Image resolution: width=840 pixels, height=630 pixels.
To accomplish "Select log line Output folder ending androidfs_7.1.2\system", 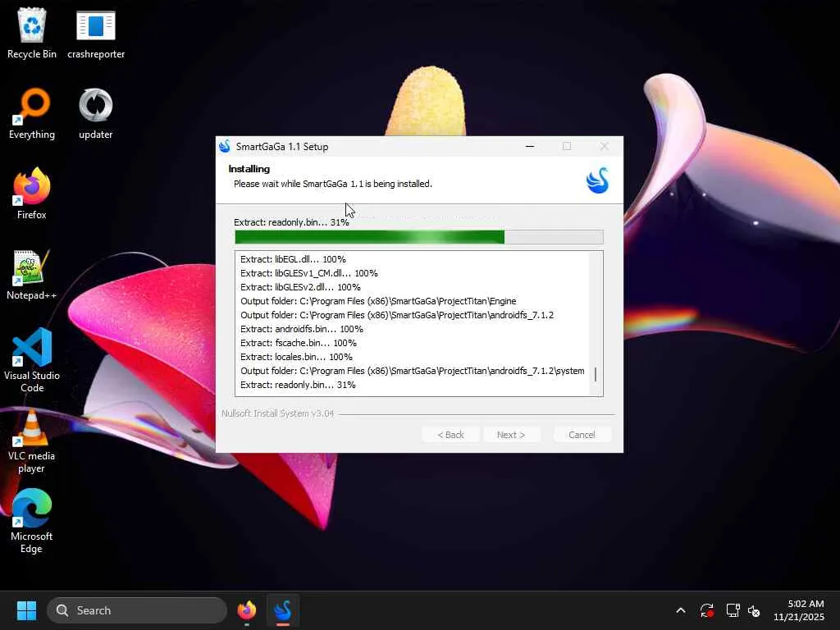I will [412, 371].
